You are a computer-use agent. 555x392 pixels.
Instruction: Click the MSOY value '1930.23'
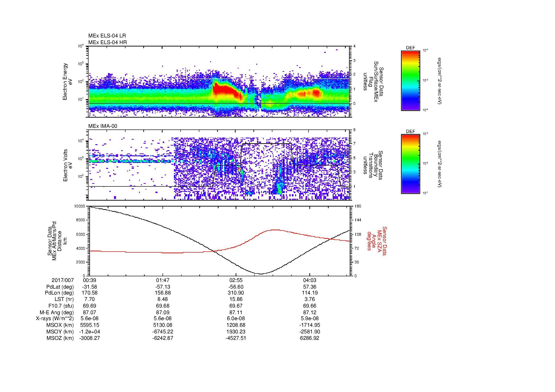(x=236, y=332)
